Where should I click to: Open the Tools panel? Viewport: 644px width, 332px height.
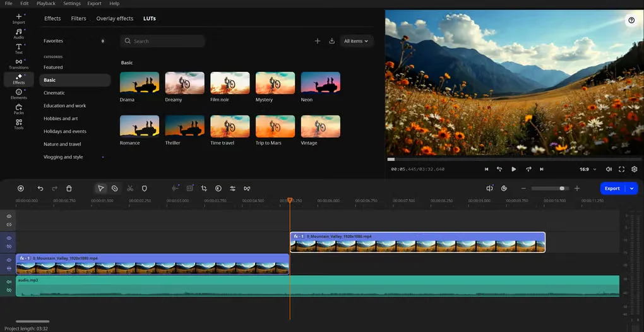coord(18,124)
